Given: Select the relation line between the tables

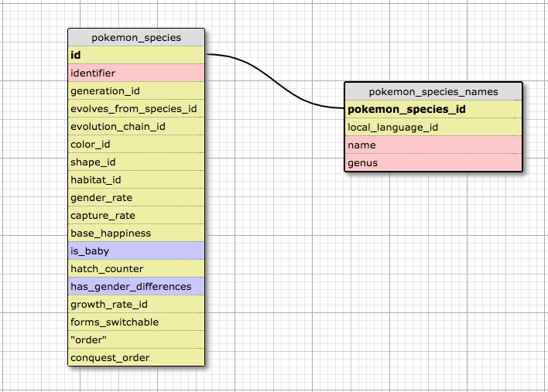Looking at the screenshot, I should (275, 81).
